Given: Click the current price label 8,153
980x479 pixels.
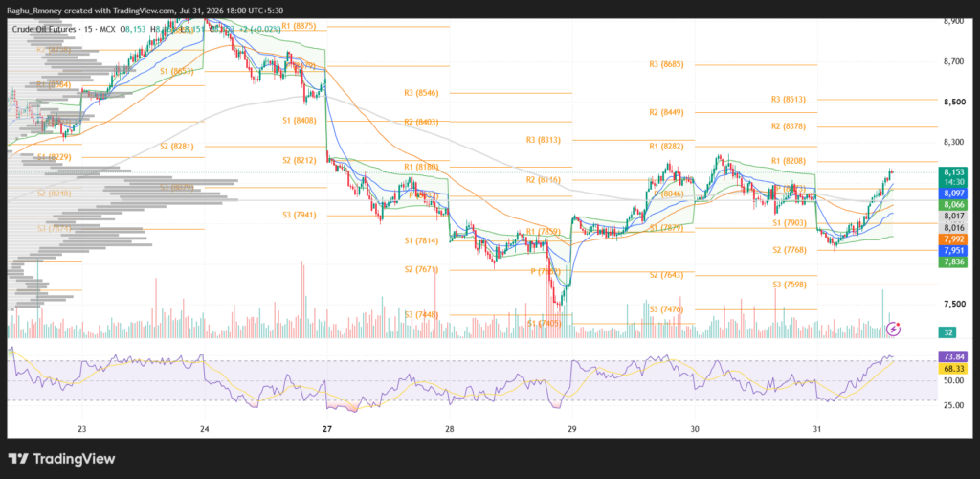Looking at the screenshot, I should tap(953, 172).
